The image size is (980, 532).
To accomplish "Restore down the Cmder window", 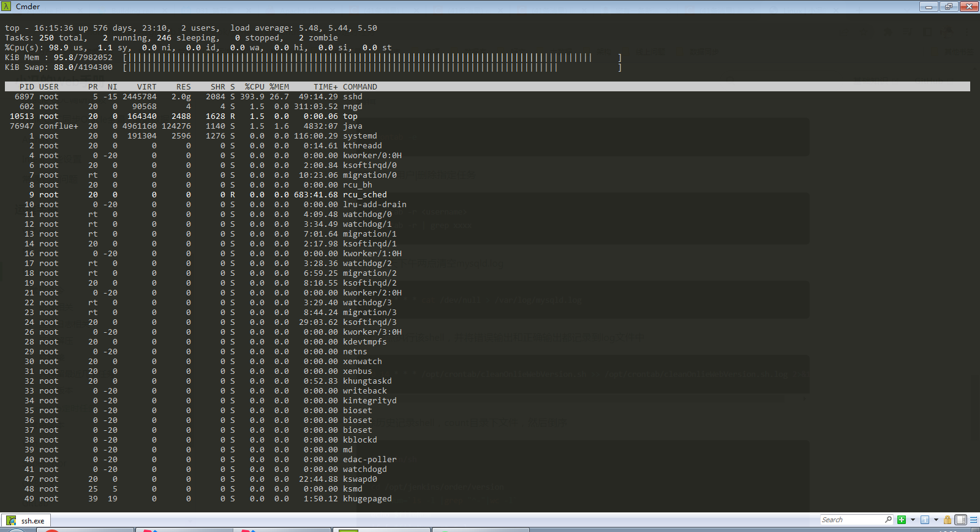I will click(949, 6).
